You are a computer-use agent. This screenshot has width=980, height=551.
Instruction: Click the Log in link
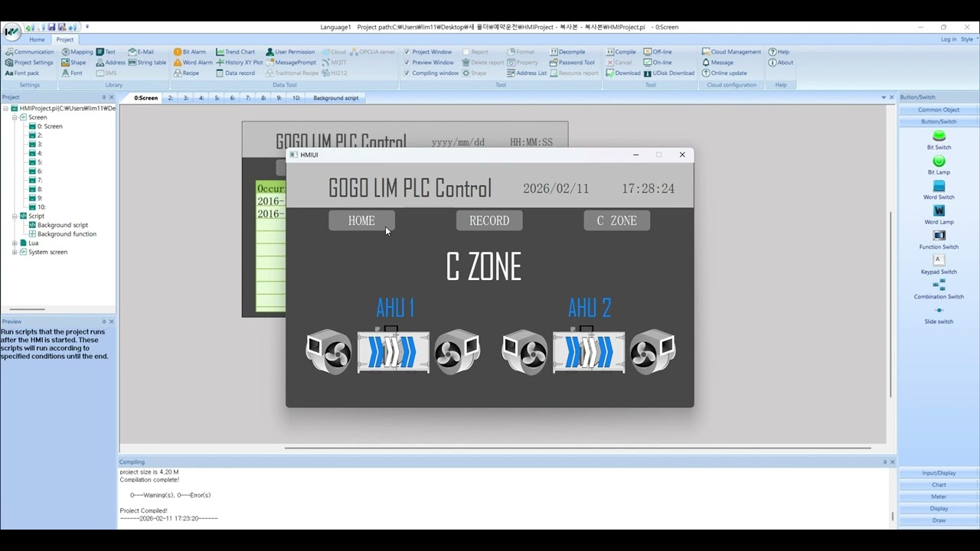[x=949, y=39]
